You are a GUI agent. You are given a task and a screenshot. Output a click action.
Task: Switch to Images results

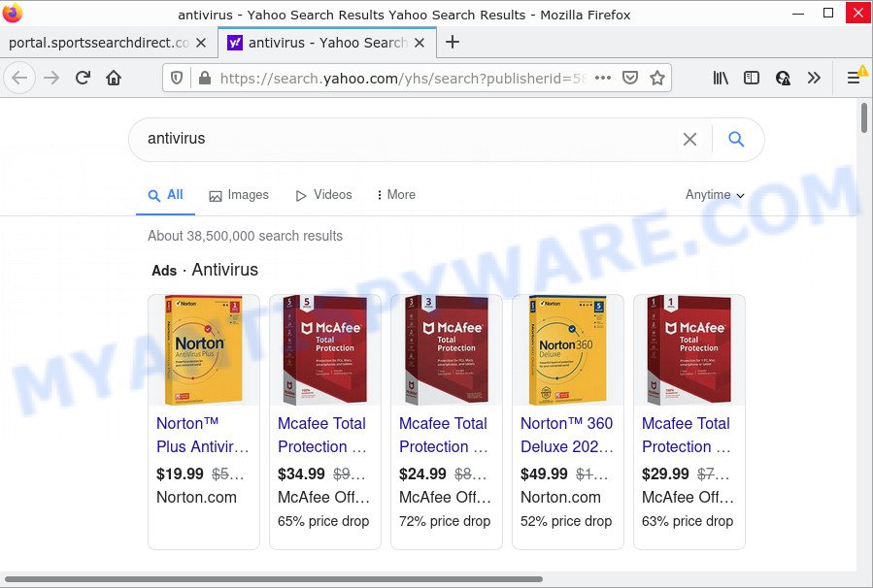point(239,195)
